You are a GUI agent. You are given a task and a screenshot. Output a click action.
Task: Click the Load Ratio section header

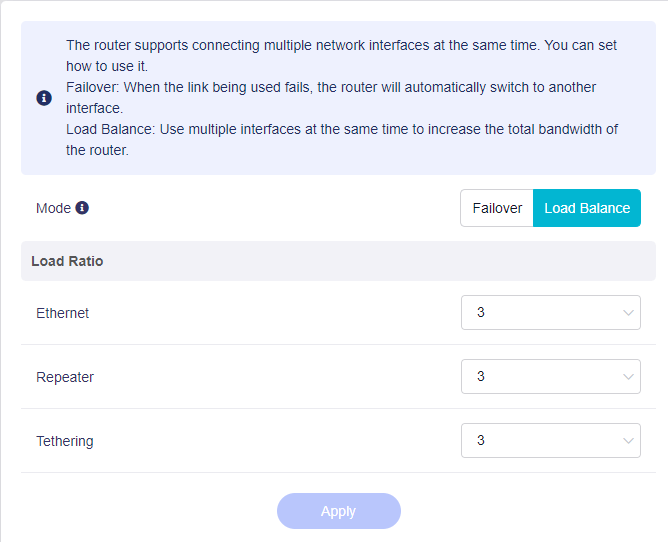tap(67, 261)
